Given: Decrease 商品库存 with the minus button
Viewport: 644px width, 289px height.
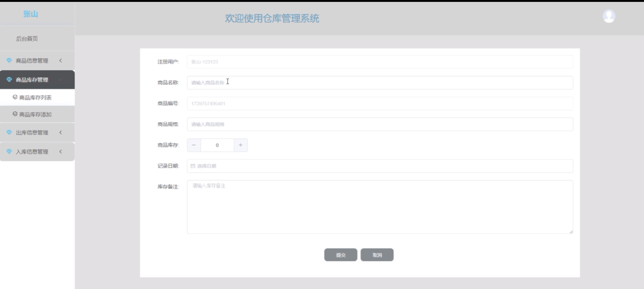Looking at the screenshot, I should [194, 145].
